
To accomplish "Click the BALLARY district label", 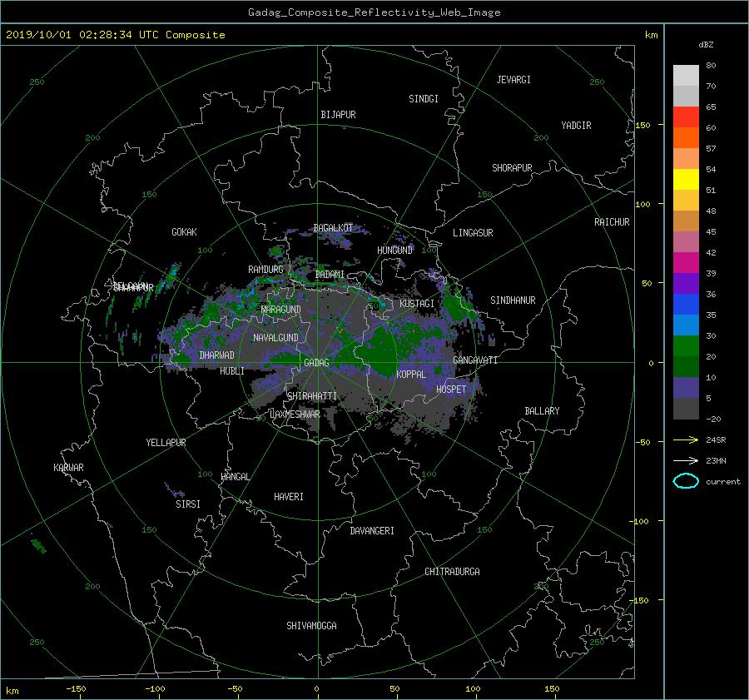I will tap(542, 411).
